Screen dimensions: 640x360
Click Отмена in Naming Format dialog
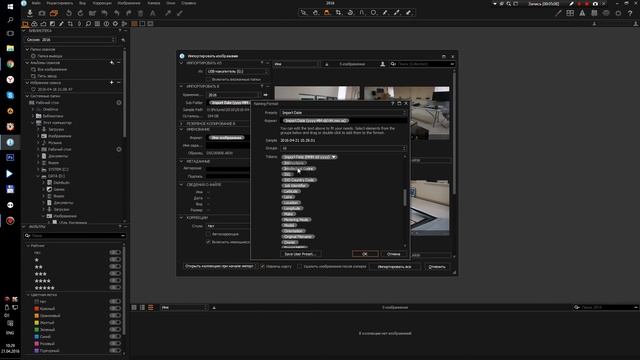click(393, 254)
